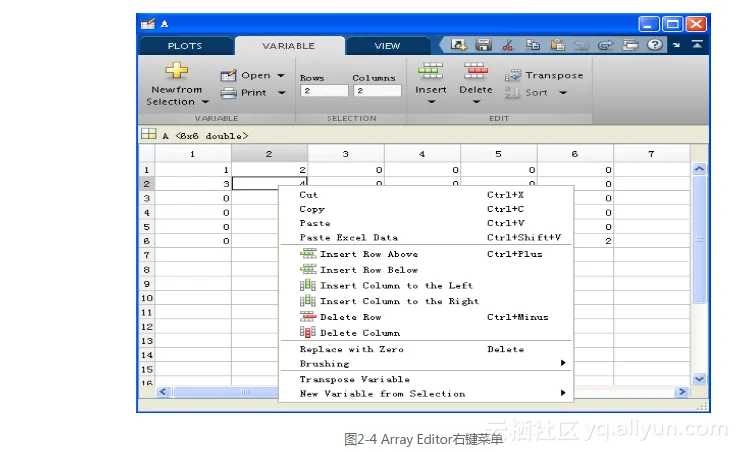The image size is (739, 452).
Task: Switch to the PLOTS tab
Action: [x=185, y=46]
